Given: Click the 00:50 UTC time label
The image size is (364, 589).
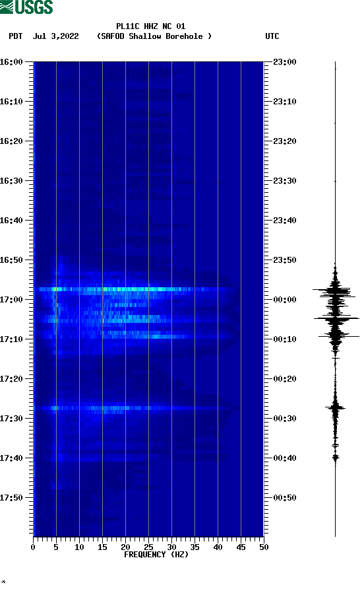Looking at the screenshot, I should [x=285, y=498].
